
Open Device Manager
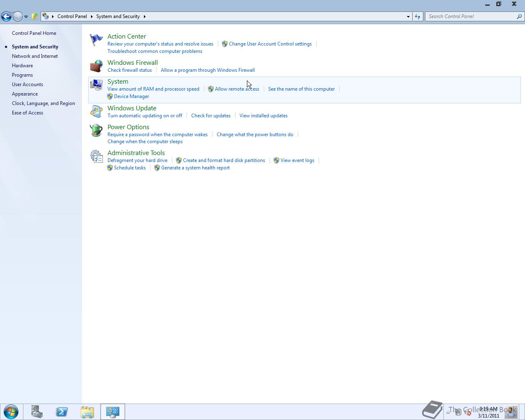point(131,96)
